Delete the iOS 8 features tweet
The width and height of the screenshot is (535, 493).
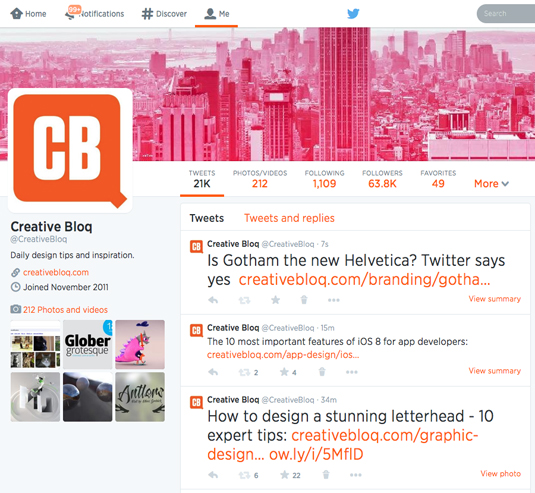(322, 372)
